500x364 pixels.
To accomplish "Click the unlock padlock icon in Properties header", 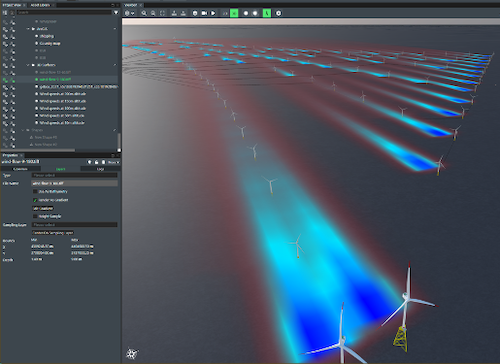I will 96,162.
